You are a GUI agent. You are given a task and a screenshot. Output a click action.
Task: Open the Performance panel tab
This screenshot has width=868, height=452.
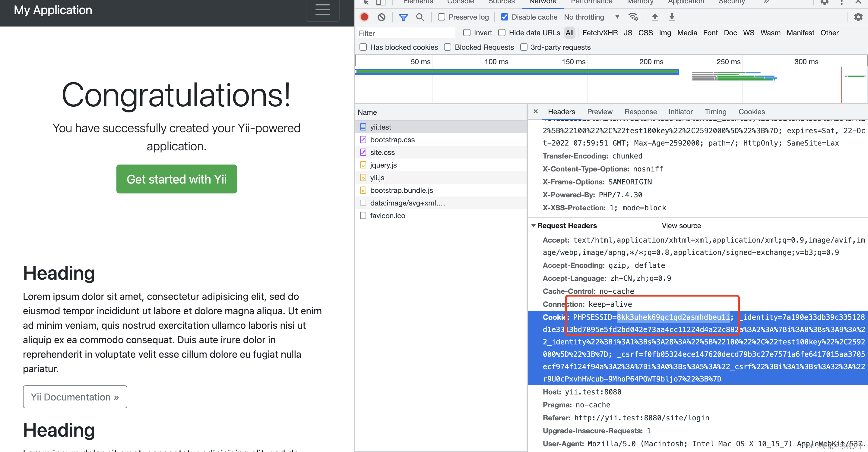point(591,2)
